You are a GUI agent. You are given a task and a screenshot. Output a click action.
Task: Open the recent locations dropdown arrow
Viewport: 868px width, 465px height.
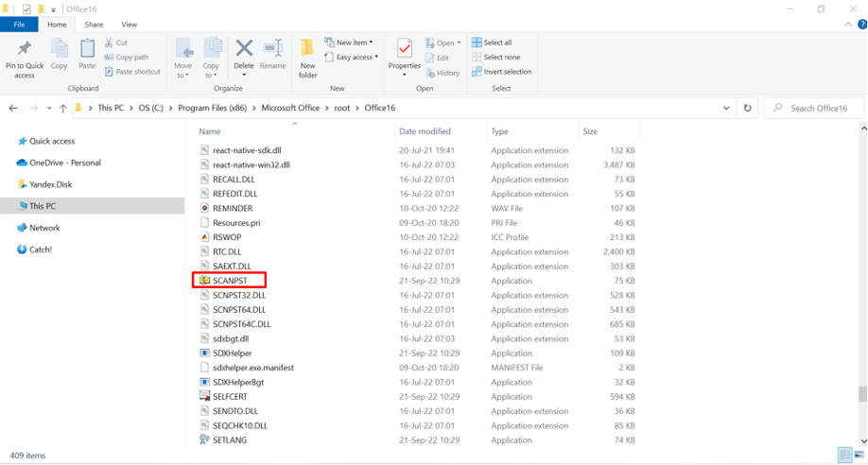point(49,109)
